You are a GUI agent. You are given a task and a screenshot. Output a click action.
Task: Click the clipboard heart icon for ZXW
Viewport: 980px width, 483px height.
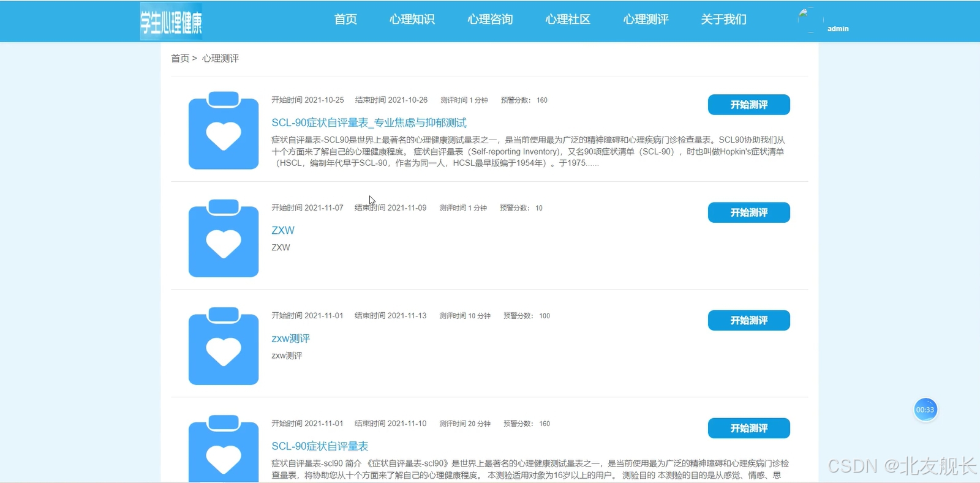pos(224,238)
